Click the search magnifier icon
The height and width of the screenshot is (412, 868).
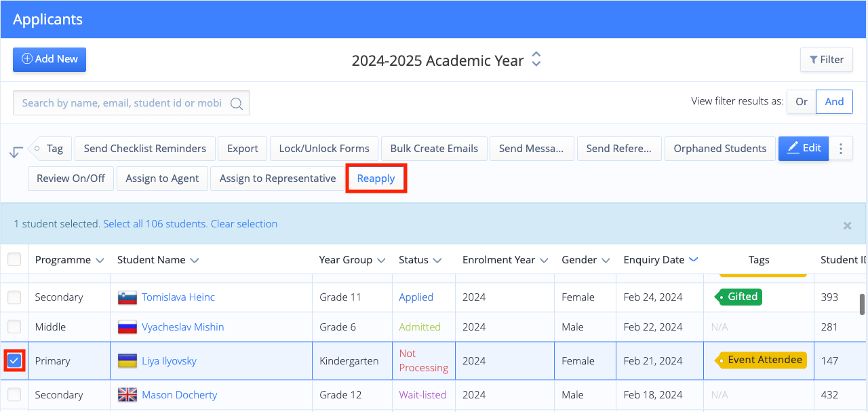pos(237,103)
